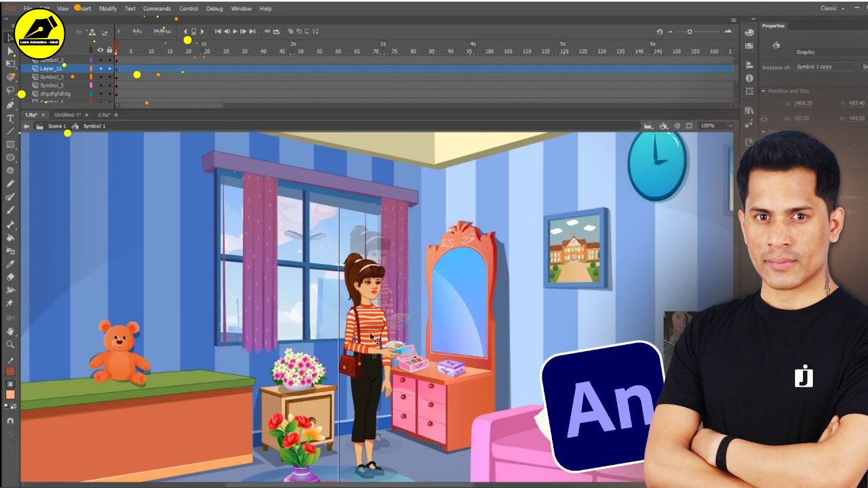This screenshot has height=488, width=868.
Task: Click the lock-all-layers padlock header icon
Action: tap(109, 50)
